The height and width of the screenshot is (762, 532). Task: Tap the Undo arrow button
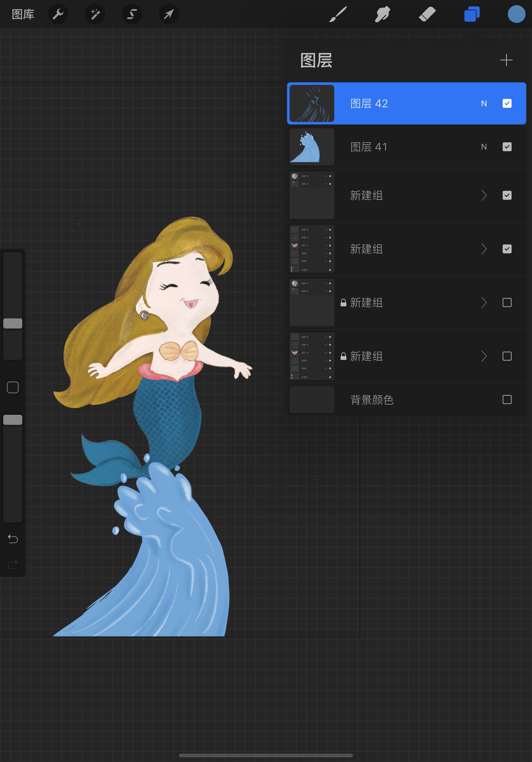click(13, 539)
